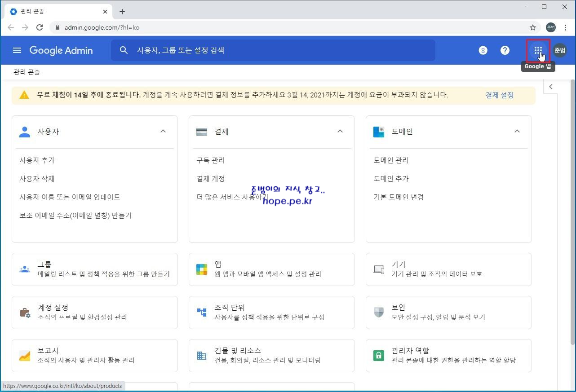This screenshot has width=576, height=392.
Task: Toggle the right side panel arrow
Action: click(x=551, y=87)
